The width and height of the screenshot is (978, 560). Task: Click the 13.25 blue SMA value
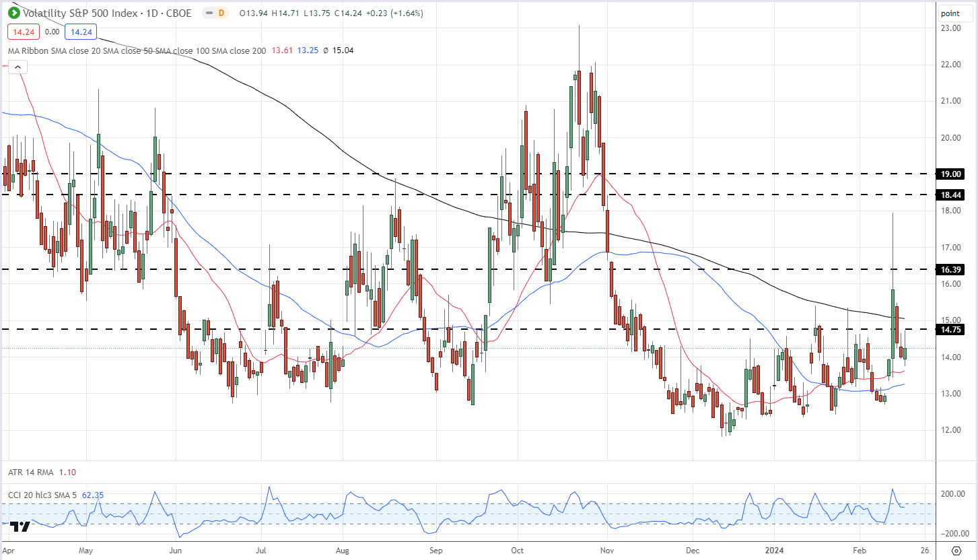[x=310, y=50]
